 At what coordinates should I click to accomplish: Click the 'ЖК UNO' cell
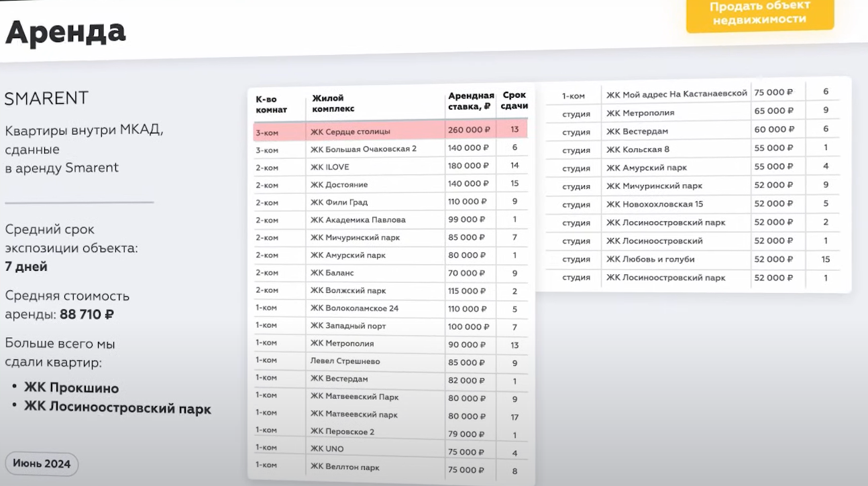click(x=327, y=449)
